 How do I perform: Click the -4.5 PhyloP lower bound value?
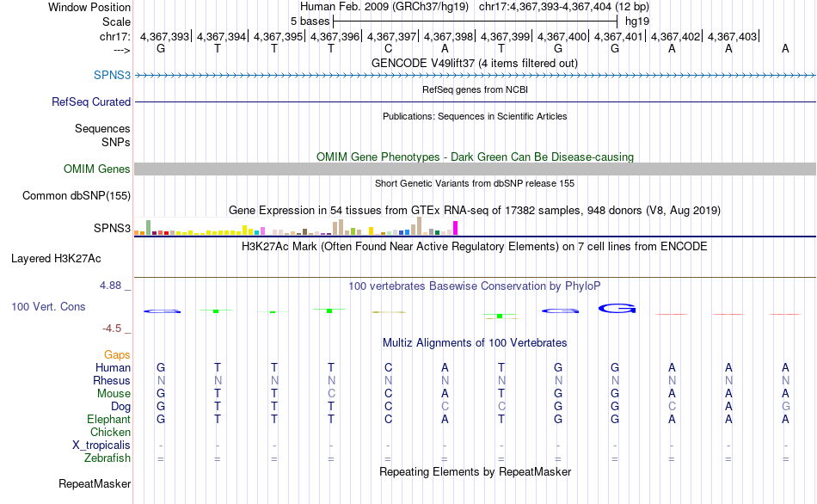[112, 329]
